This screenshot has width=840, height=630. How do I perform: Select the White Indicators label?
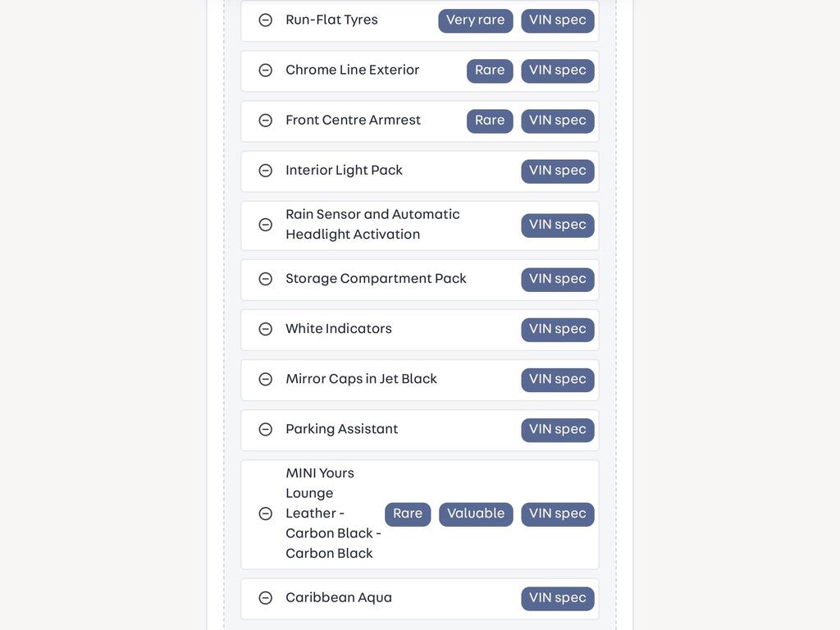tap(339, 328)
